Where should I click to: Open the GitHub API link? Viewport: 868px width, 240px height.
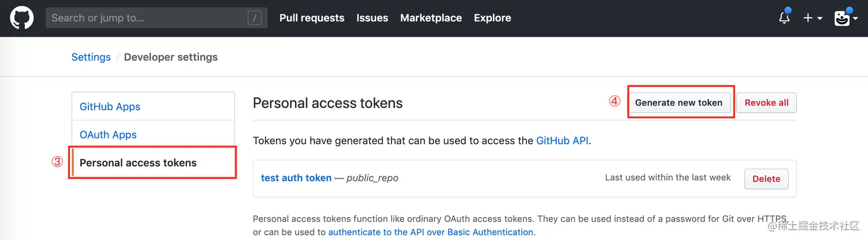coord(563,140)
